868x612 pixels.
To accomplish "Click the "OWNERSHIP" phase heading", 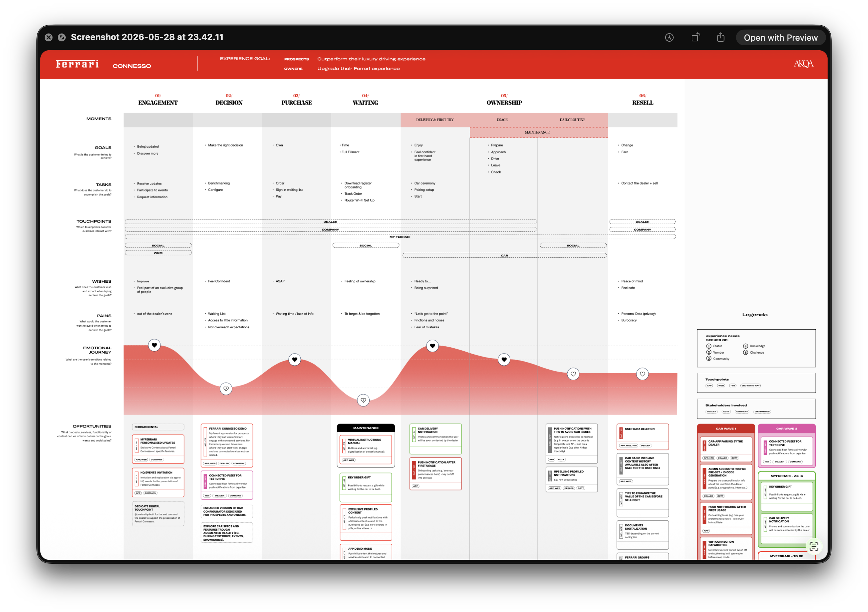I will pyautogui.click(x=504, y=102).
